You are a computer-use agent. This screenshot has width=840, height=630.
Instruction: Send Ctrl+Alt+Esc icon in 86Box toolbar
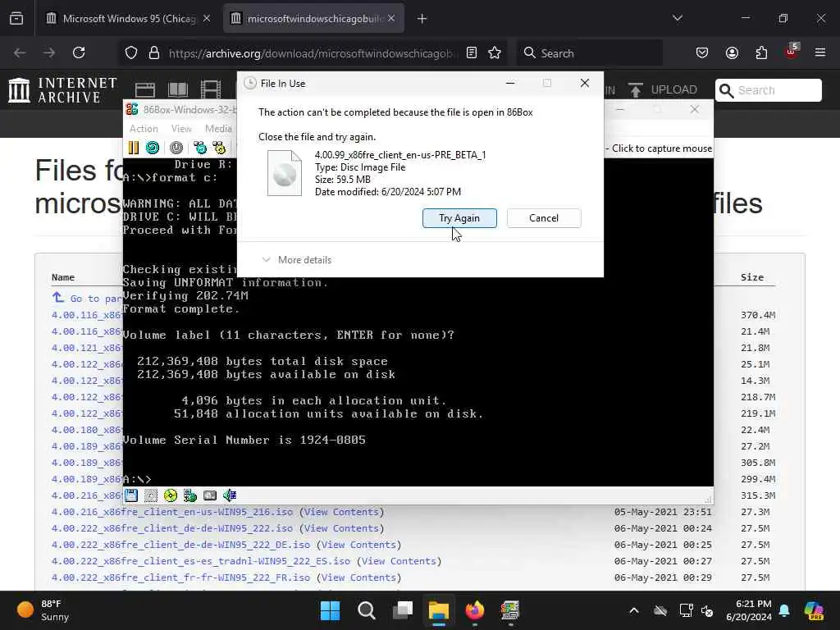[219, 148]
